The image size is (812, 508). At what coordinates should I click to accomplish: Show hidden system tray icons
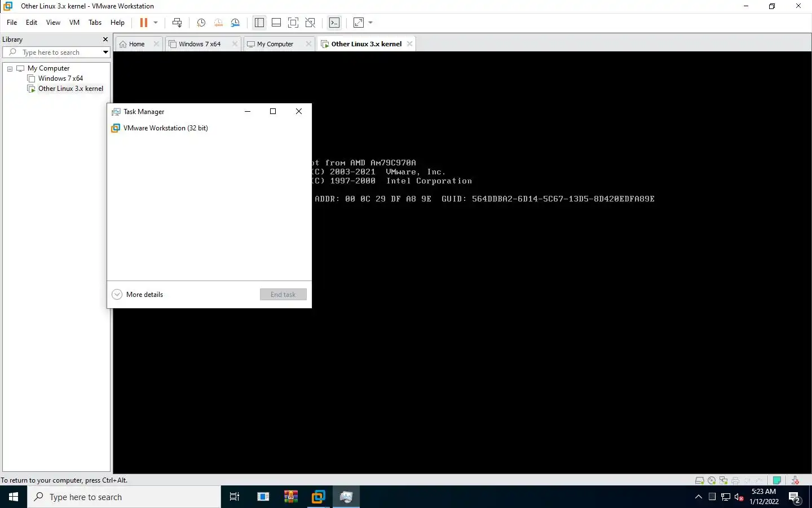click(x=699, y=497)
